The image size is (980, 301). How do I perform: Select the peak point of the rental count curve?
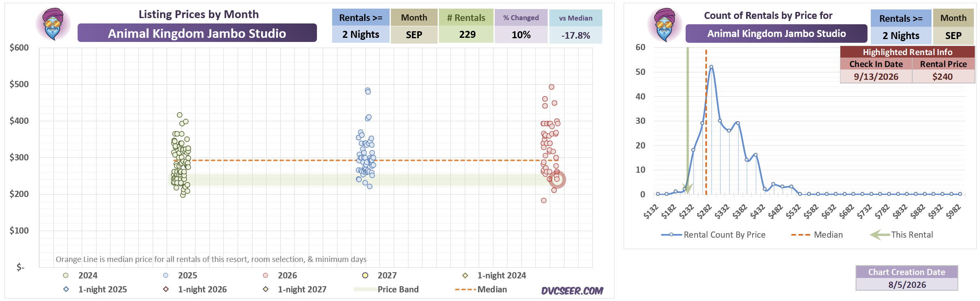click(x=711, y=67)
